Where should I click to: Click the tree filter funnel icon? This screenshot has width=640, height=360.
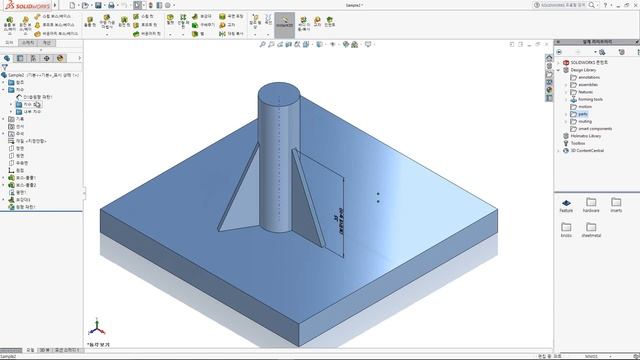4,67
